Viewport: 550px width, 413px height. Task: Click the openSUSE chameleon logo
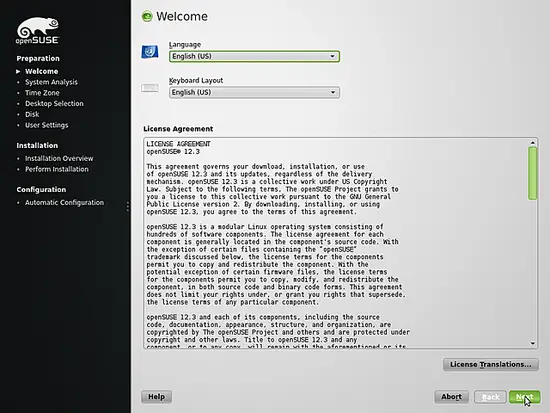[x=38, y=31]
